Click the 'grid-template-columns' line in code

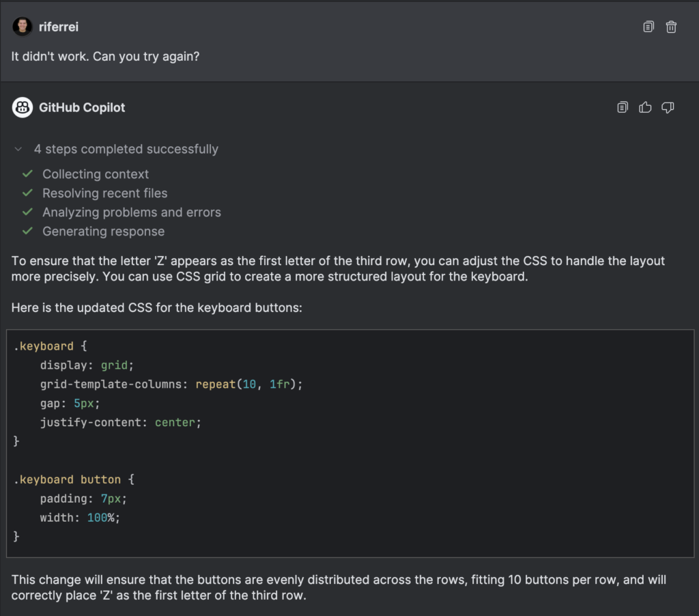coord(171,384)
